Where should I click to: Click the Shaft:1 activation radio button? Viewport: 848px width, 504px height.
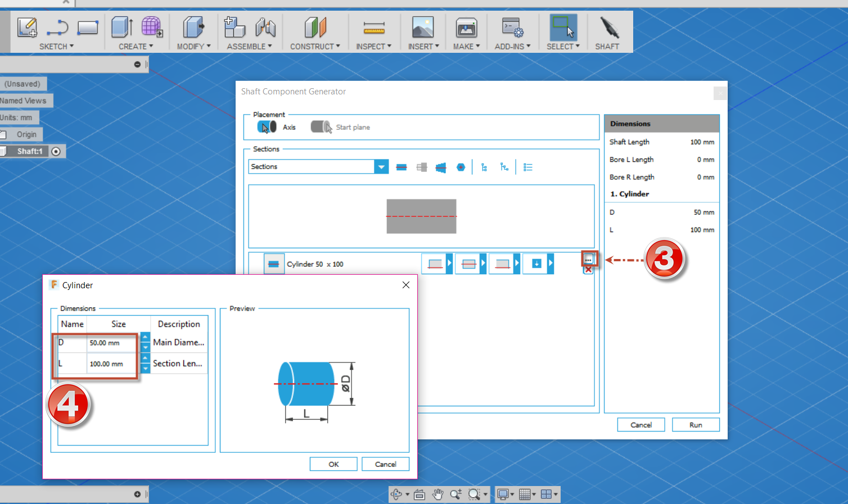56,151
